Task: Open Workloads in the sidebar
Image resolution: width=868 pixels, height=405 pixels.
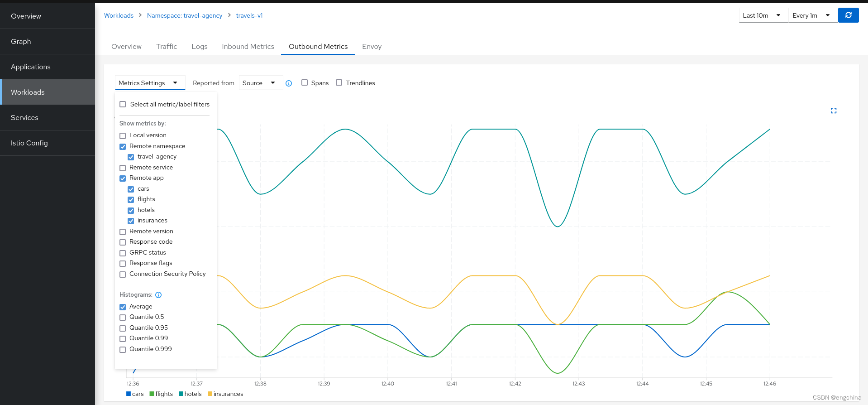Action: tap(48, 92)
